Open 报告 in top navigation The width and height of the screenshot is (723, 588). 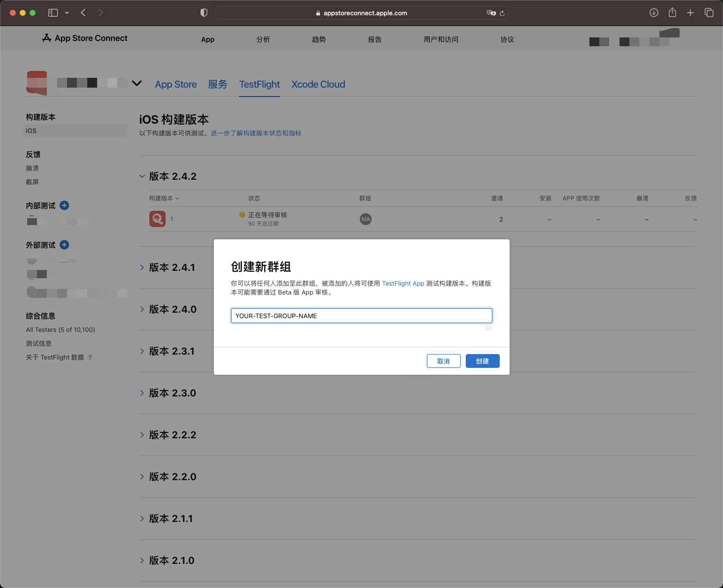click(375, 39)
